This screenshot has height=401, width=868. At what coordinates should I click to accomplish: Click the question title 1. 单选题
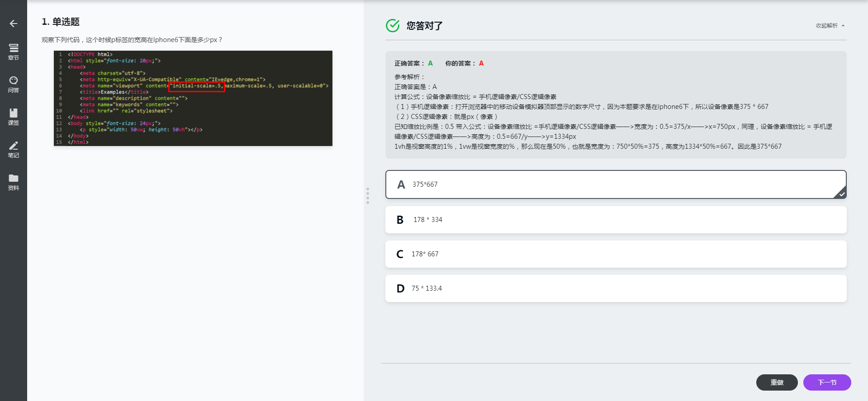coord(61,22)
